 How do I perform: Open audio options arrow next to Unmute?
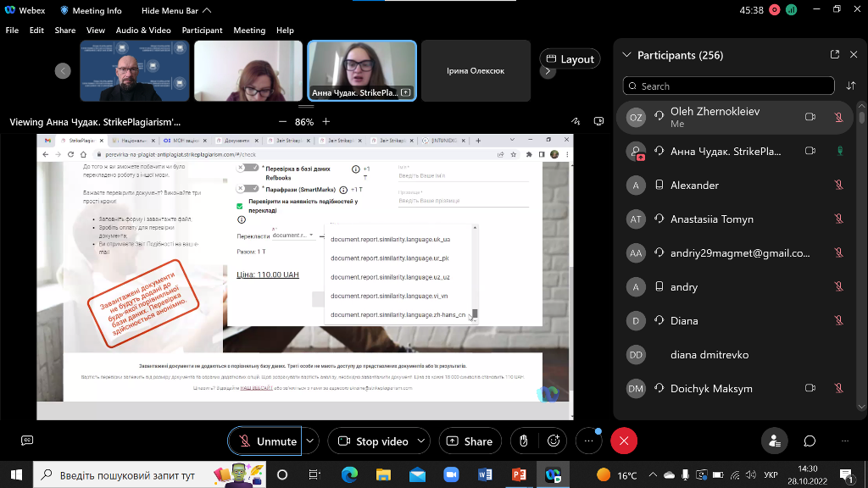coord(310,441)
